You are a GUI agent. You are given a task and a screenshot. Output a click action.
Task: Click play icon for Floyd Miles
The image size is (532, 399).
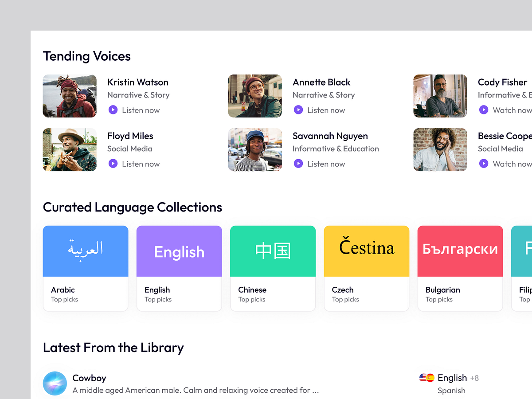pos(113,164)
